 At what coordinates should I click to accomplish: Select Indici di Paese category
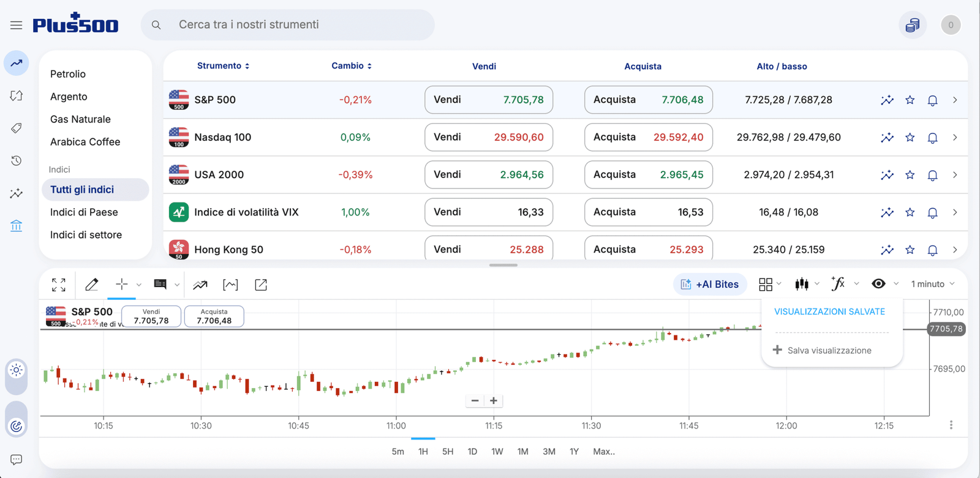[x=84, y=212]
